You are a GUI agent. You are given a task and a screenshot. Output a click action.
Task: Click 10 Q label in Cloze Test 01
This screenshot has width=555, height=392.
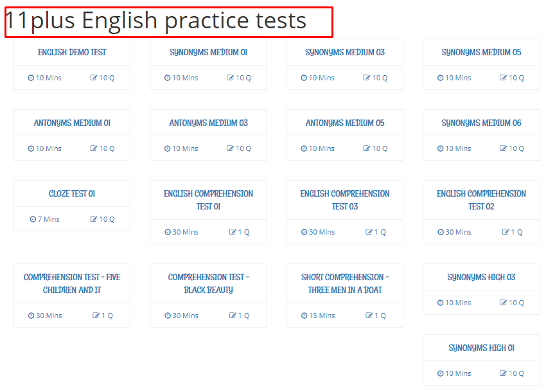point(107,219)
